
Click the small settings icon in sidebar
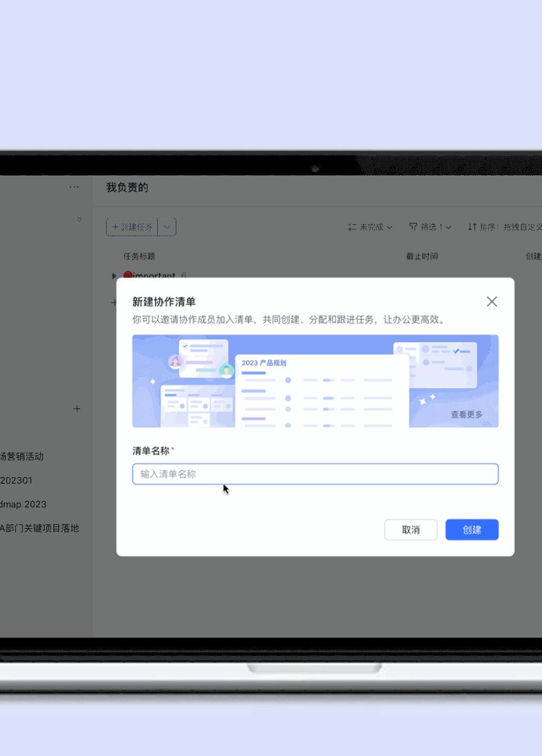79,219
